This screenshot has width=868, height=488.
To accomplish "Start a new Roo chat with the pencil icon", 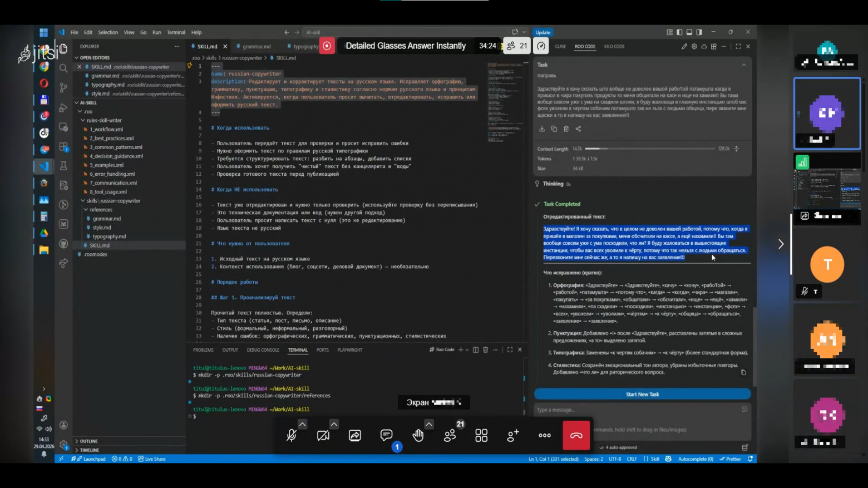I will [684, 47].
